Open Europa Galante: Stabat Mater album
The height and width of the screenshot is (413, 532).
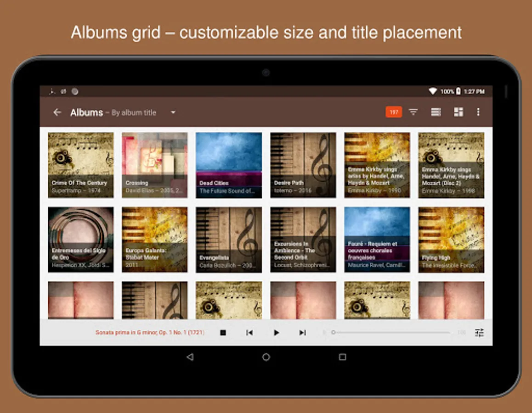click(155, 240)
